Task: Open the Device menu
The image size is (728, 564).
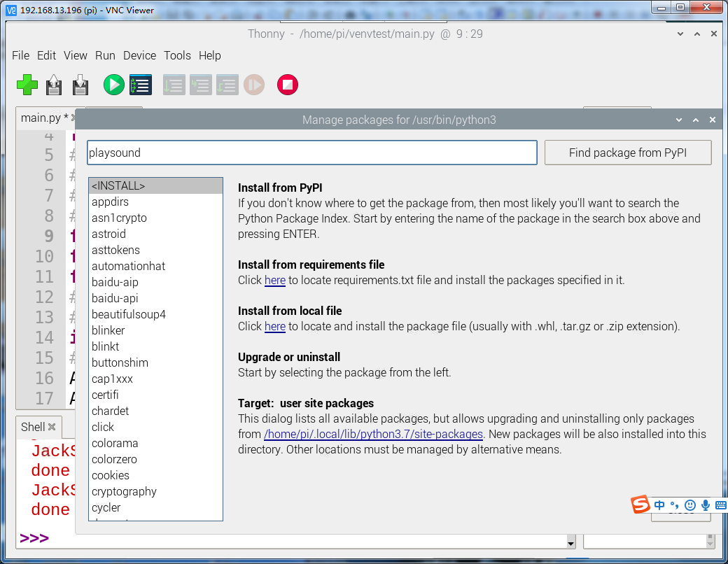Action: [x=139, y=55]
